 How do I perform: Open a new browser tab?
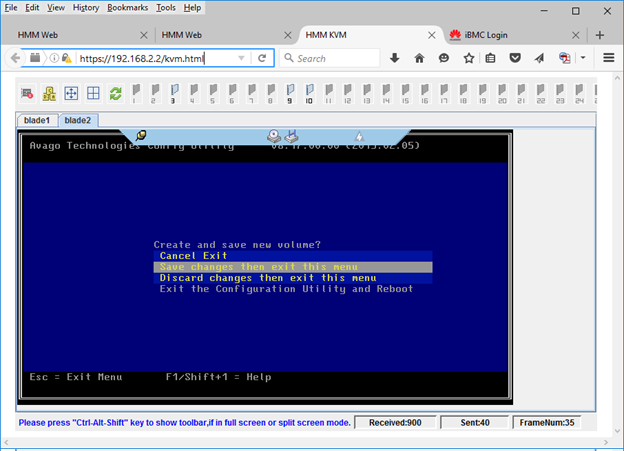(600, 35)
